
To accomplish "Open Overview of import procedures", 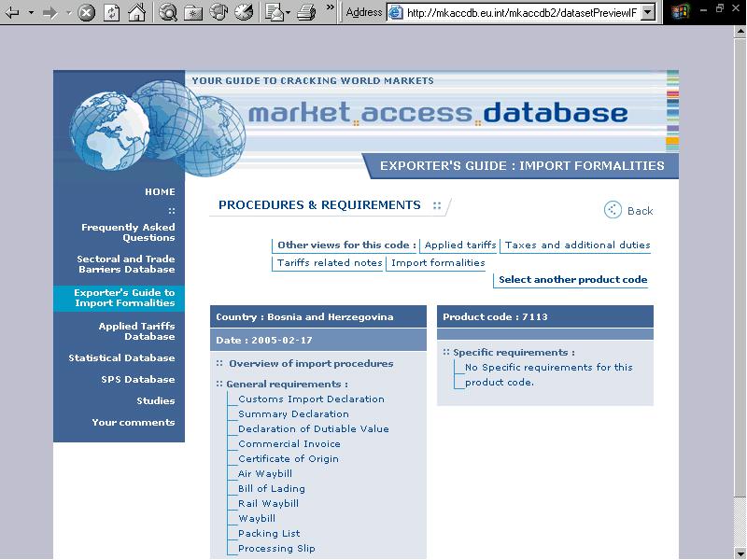I will [x=311, y=364].
